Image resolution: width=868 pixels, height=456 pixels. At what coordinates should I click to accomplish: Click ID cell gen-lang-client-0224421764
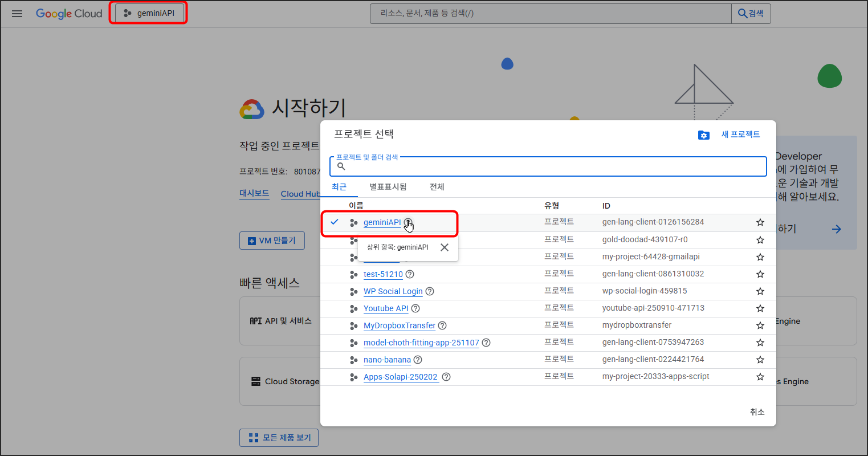[653, 359]
